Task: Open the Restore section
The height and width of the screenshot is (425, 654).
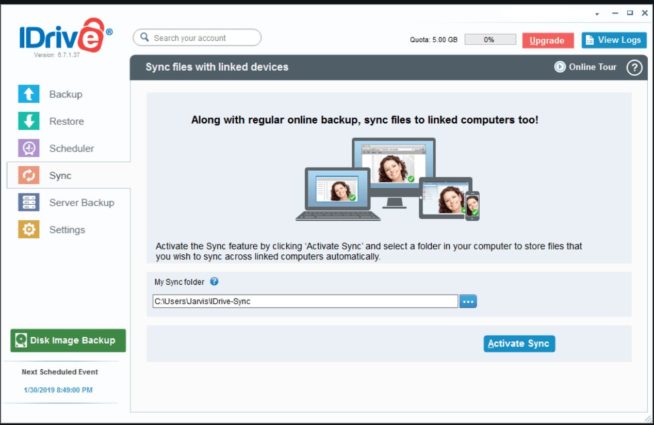Action: point(67,121)
